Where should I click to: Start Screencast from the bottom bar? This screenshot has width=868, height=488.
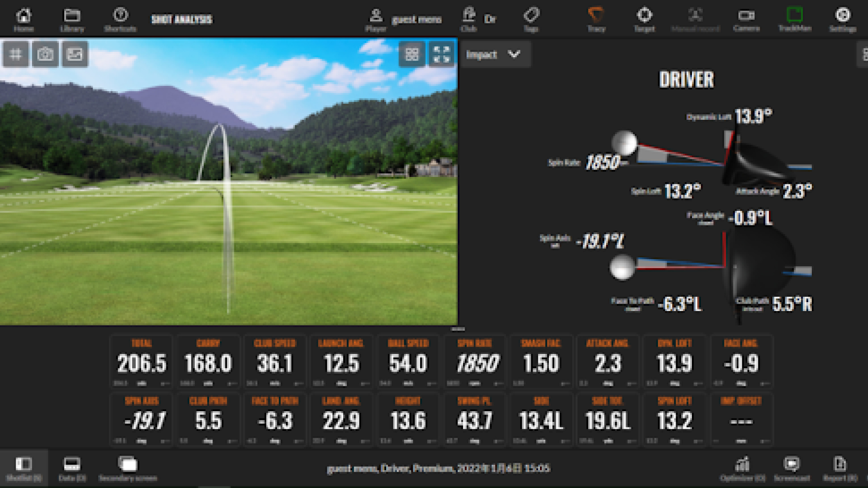(792, 468)
